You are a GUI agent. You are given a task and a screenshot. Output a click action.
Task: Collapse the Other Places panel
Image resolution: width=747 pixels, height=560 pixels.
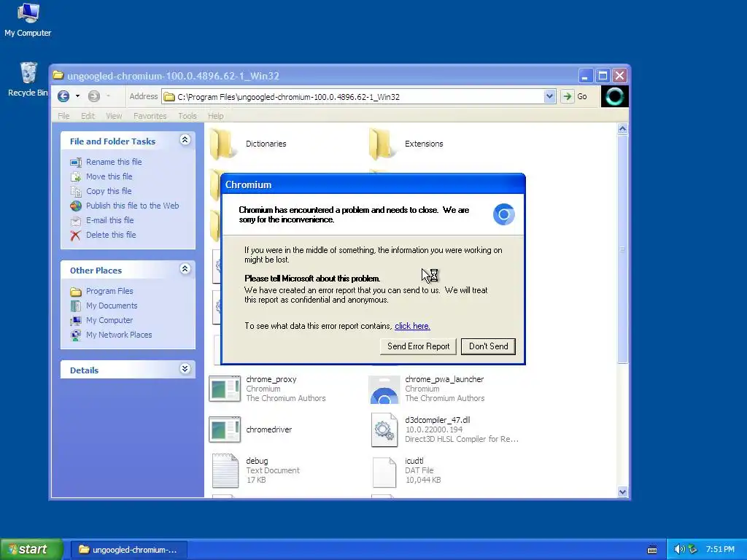[185, 269]
